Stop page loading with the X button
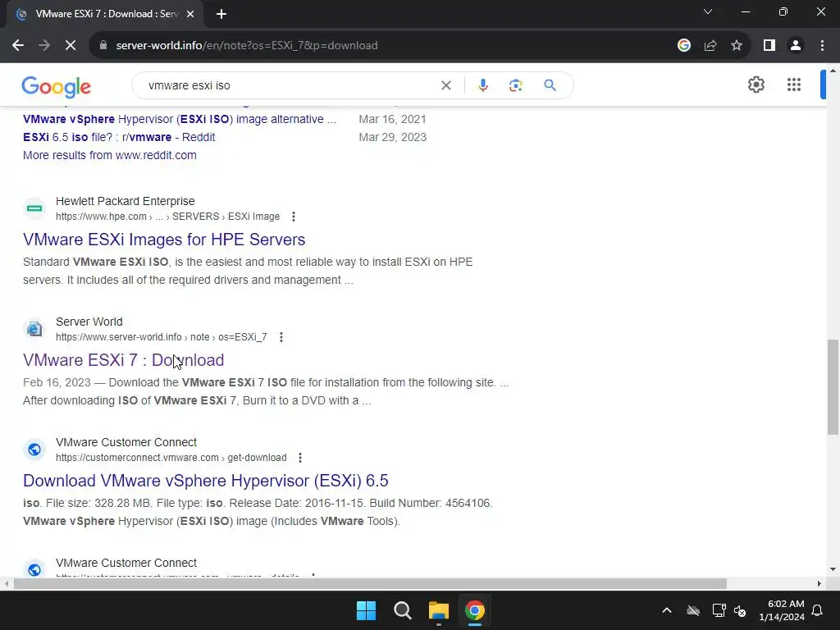This screenshot has width=840, height=630. (x=71, y=46)
